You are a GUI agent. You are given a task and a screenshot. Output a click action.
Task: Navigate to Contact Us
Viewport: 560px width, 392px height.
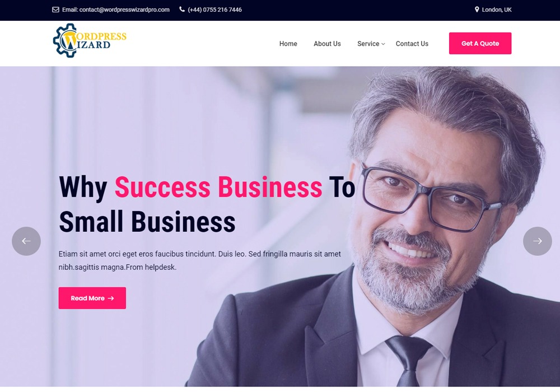(412, 44)
